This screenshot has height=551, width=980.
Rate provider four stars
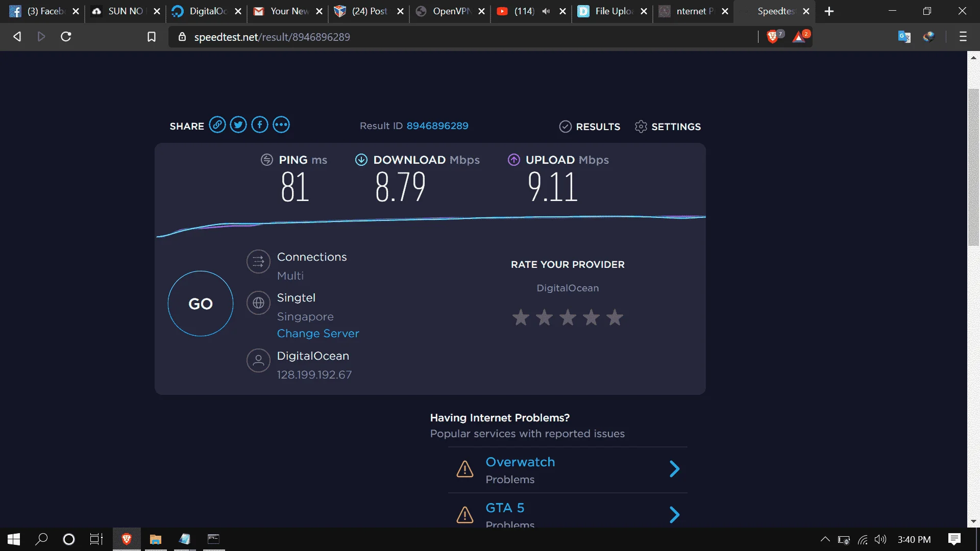point(591,317)
